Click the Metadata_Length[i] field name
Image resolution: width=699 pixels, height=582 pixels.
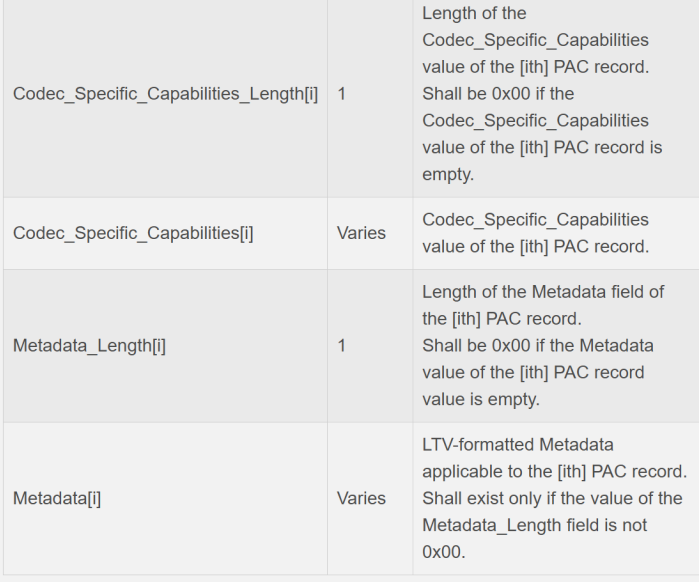click(x=89, y=346)
